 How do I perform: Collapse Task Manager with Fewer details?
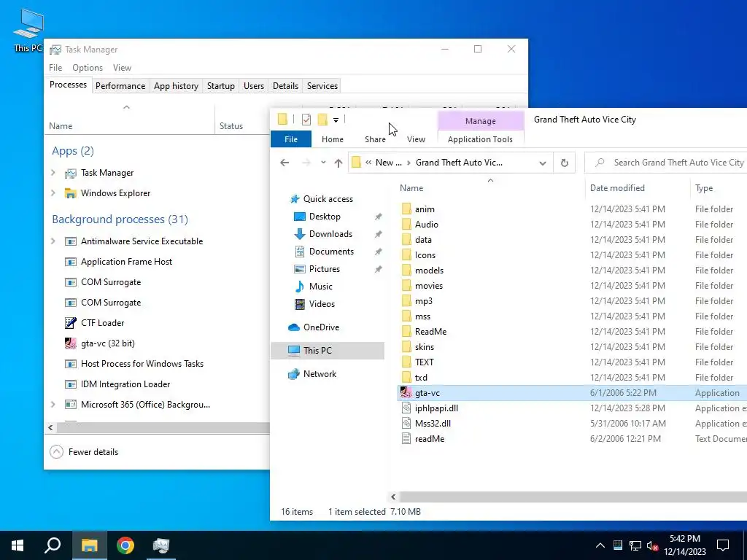[x=84, y=452]
